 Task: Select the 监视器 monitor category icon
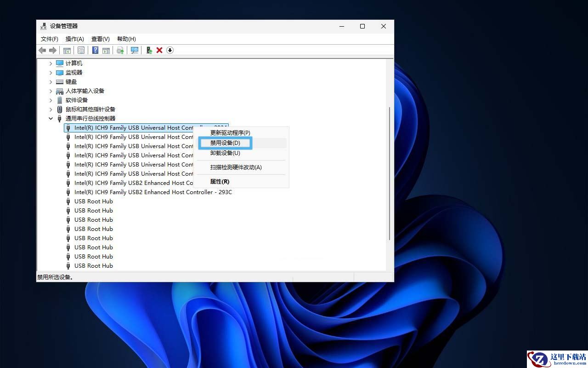[x=60, y=72]
